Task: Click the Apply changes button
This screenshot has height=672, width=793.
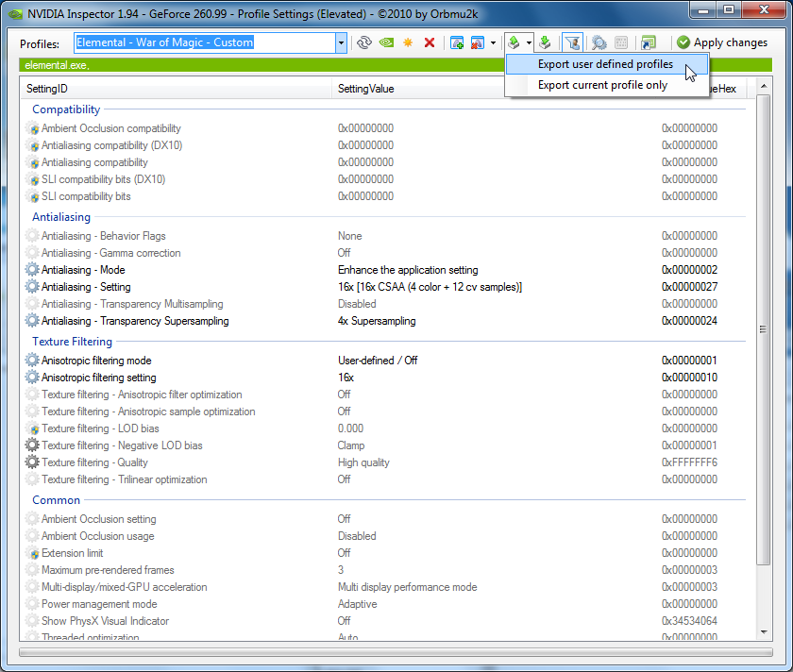Action: [721, 42]
